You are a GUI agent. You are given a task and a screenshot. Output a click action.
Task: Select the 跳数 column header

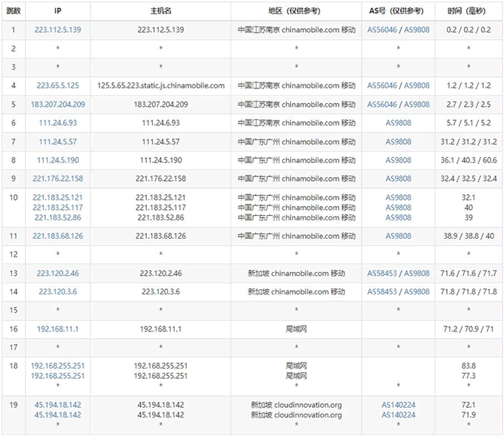(13, 11)
